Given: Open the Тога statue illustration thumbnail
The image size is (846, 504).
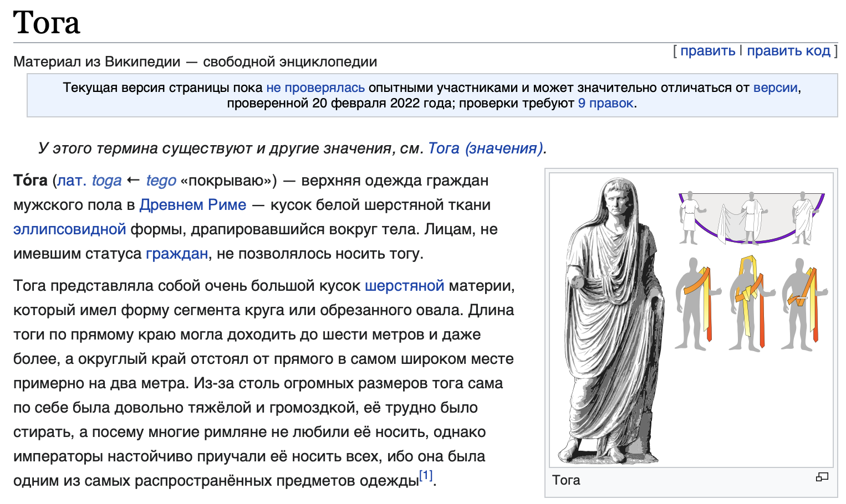Looking at the screenshot, I should tap(691, 320).
